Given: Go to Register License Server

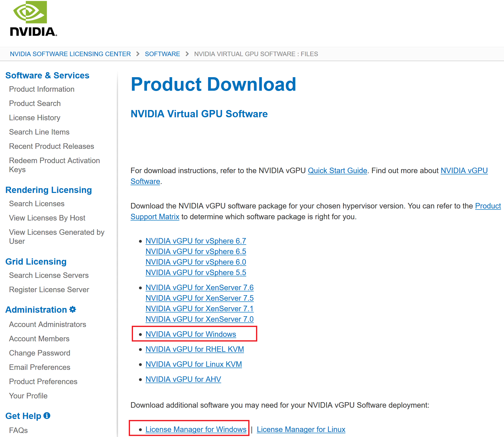Looking at the screenshot, I should tap(49, 289).
